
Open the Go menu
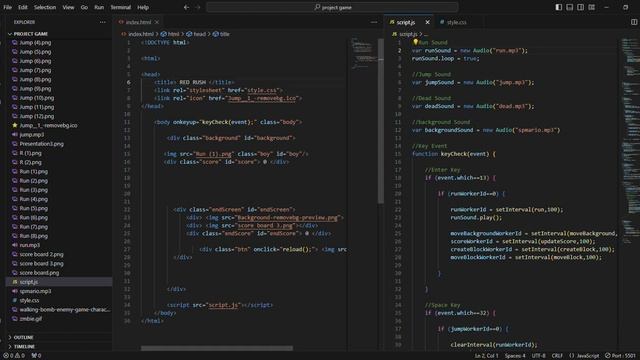tap(84, 7)
